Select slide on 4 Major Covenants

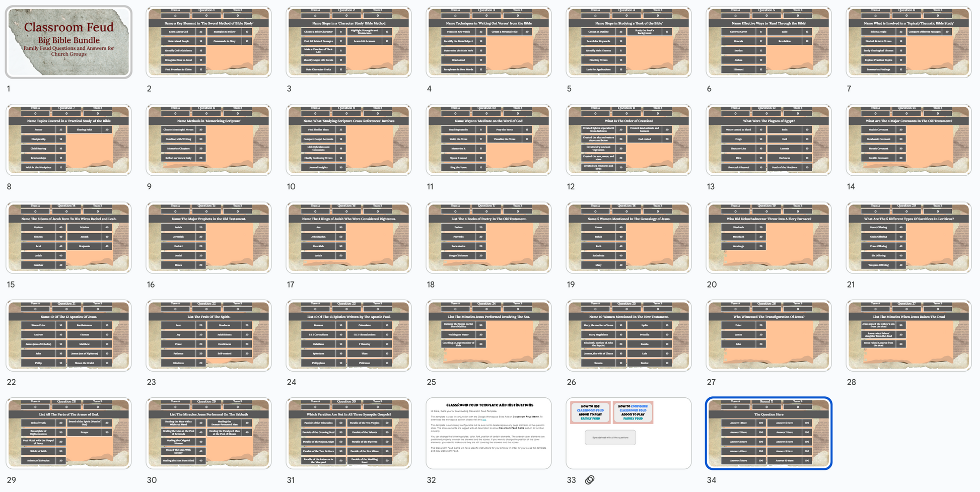[x=908, y=140]
